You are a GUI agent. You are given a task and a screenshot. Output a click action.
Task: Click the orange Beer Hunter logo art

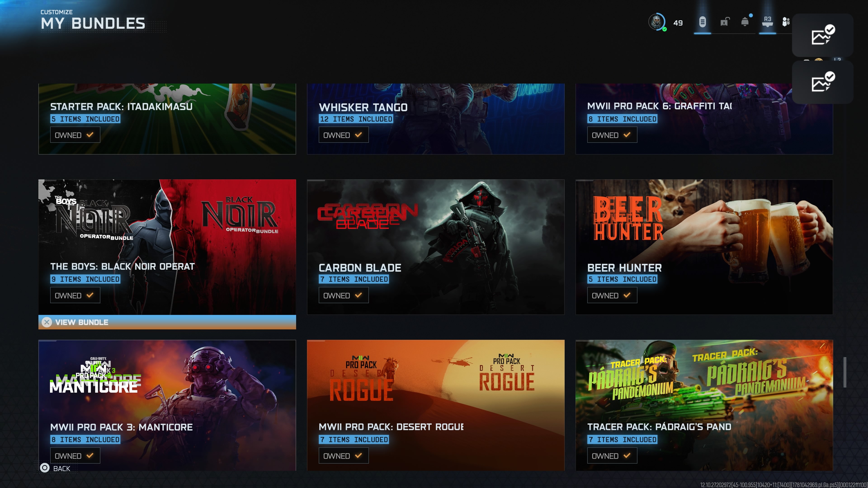point(628,218)
